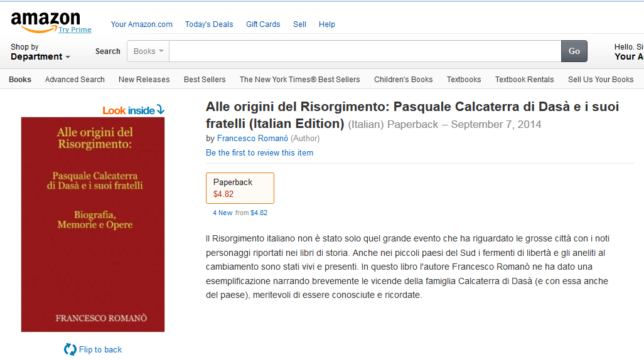Open the Try Prime link
Viewport: 644px width, 360px height.
75,29
